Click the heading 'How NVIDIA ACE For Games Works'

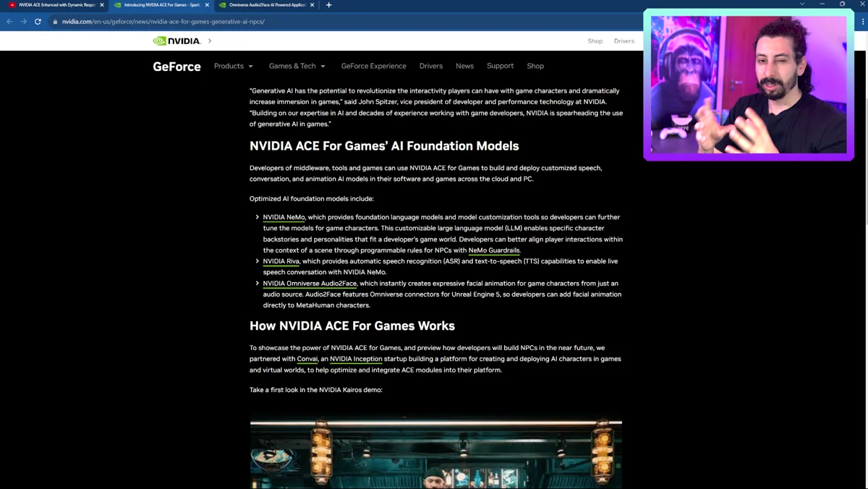coord(352,326)
